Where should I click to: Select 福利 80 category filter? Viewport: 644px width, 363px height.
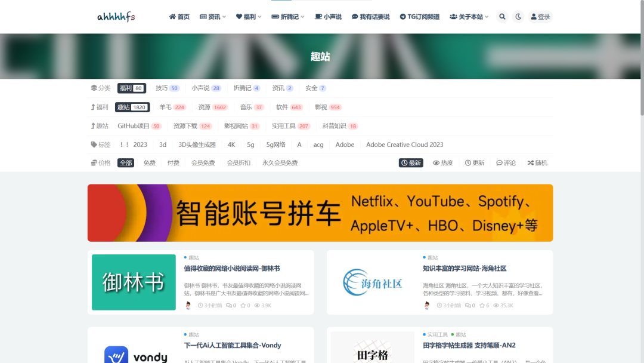(131, 88)
